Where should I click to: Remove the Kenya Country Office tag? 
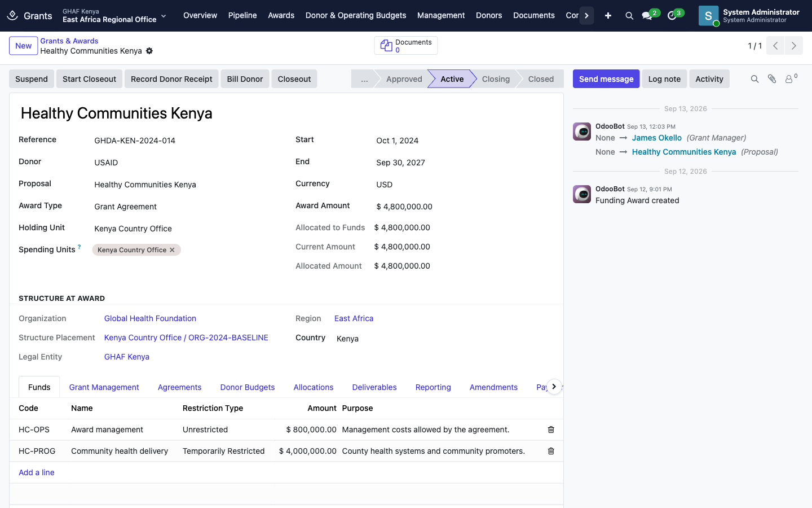[x=173, y=250]
